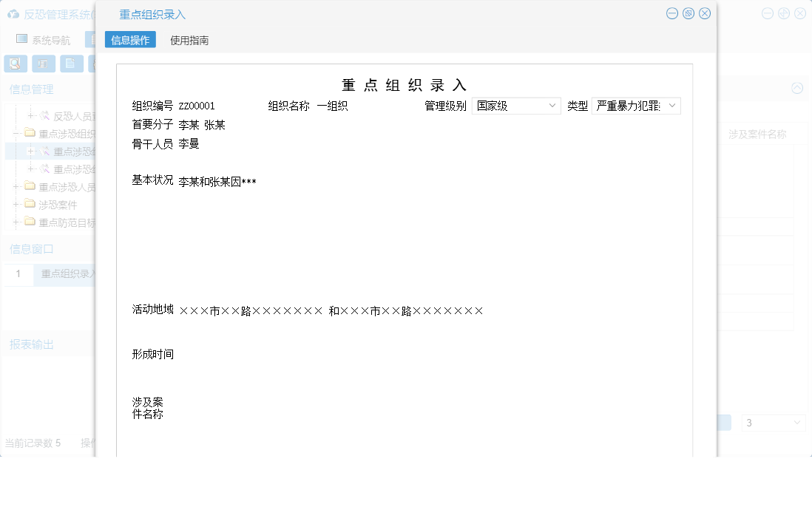Image resolution: width=812 pixels, height=521 pixels.
Task: Click the table report icon beside the search icon
Action: pos(43,64)
